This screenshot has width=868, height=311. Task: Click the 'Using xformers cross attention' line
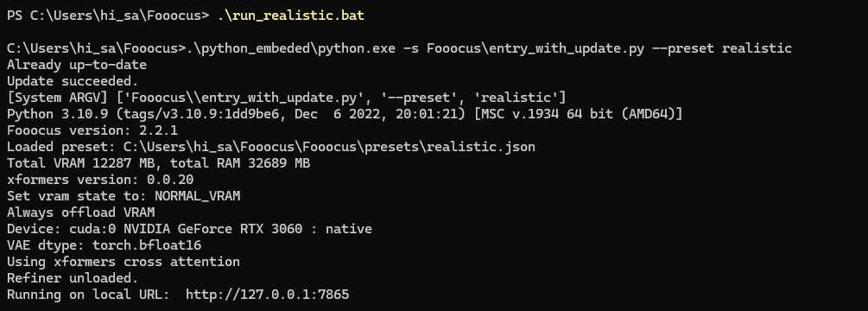pos(124,262)
